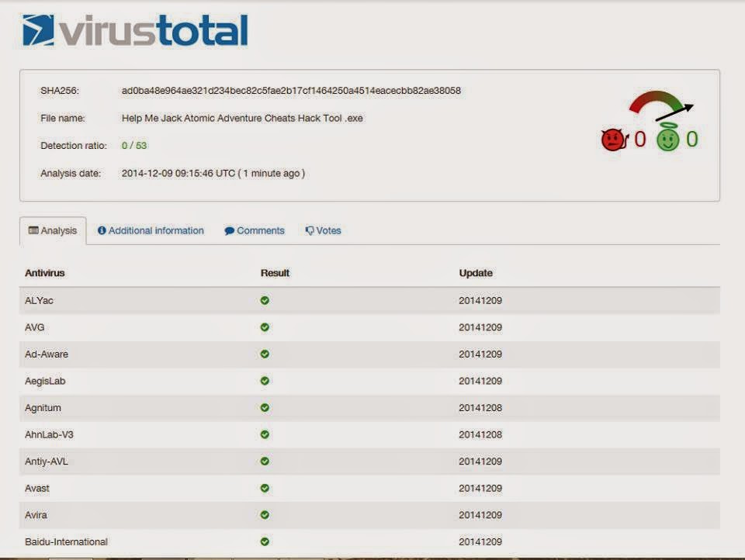This screenshot has width=745, height=560.
Task: Click the detection ratio 0 / 53
Action: [x=134, y=146]
